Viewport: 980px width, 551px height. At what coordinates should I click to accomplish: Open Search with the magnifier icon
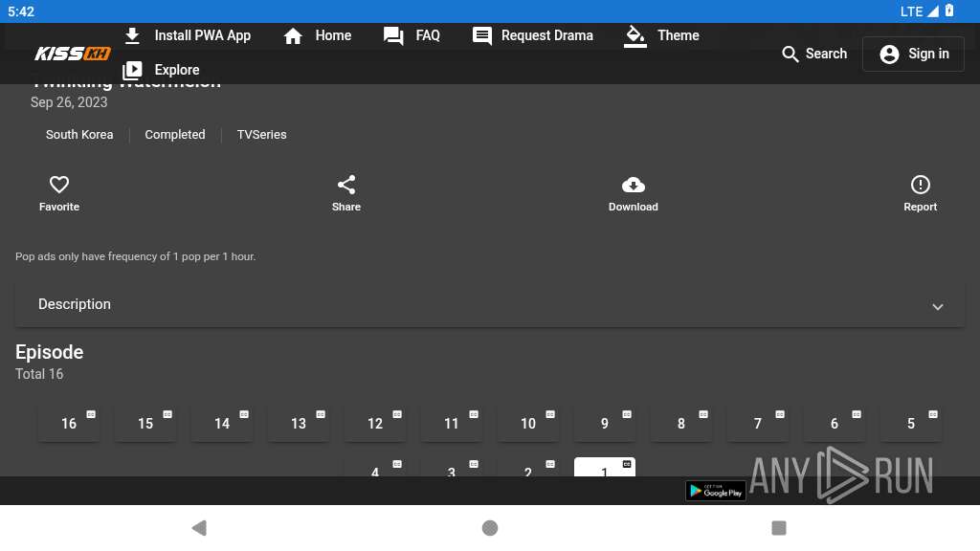tap(790, 55)
